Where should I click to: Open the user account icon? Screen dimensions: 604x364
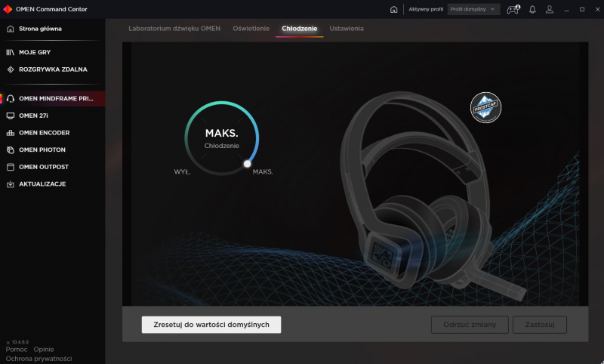(x=550, y=9)
